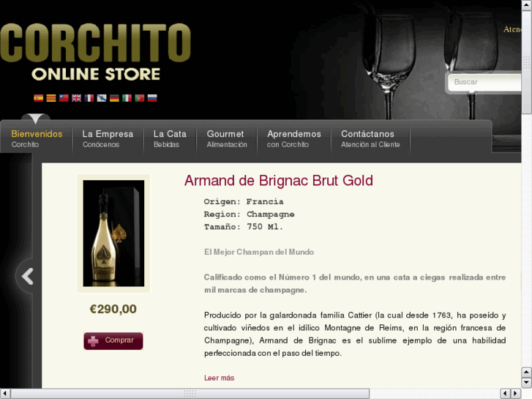This screenshot has height=399, width=532.
Task: Choose the United Kingdom flag for English
Action: coord(76,98)
